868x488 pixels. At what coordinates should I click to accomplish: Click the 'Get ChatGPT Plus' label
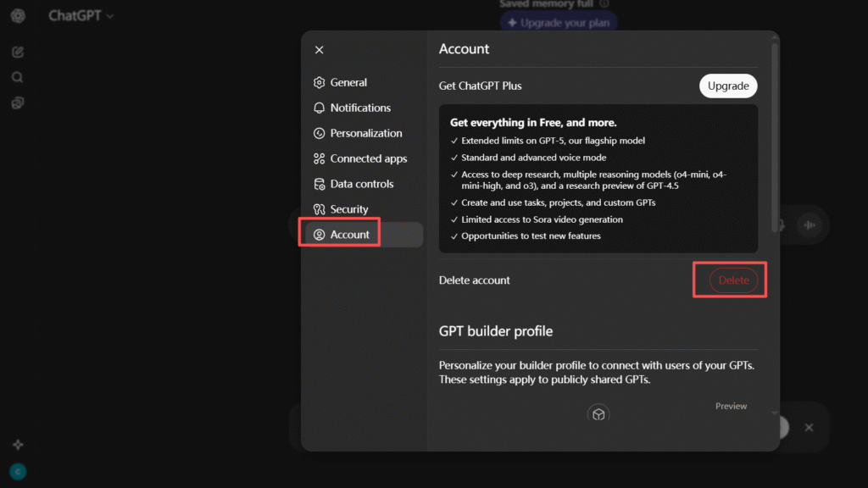480,86
